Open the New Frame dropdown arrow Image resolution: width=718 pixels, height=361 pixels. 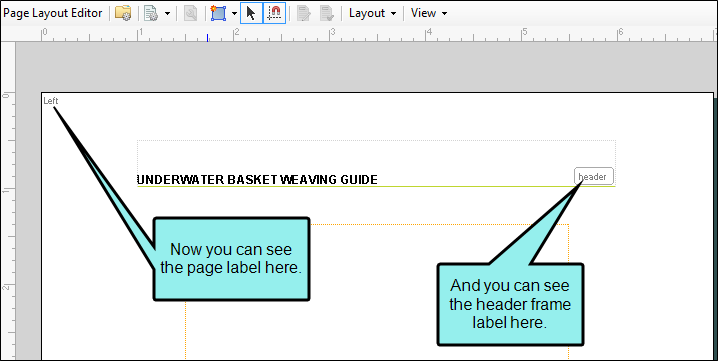[234, 13]
